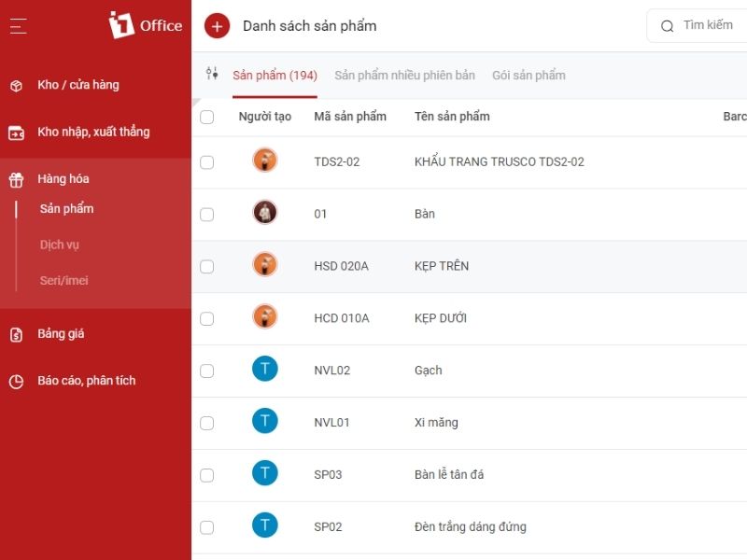Click the Kho / cửa hàng box icon

click(16, 86)
